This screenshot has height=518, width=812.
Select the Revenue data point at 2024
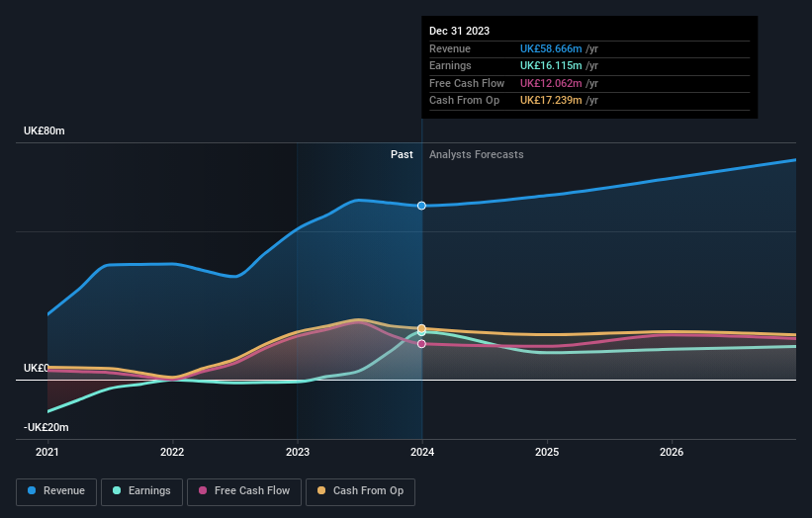(421, 206)
